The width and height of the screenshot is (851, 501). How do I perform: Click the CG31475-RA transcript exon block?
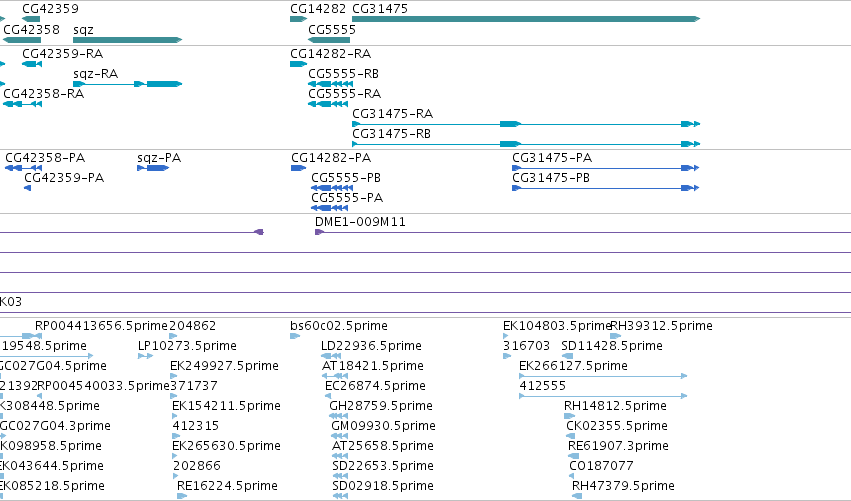[510, 124]
